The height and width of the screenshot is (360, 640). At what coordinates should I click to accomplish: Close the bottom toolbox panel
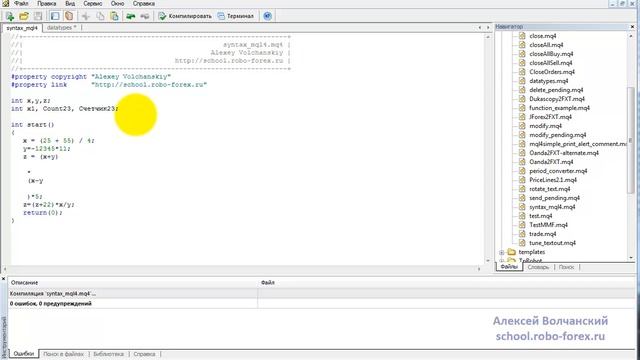[3, 279]
